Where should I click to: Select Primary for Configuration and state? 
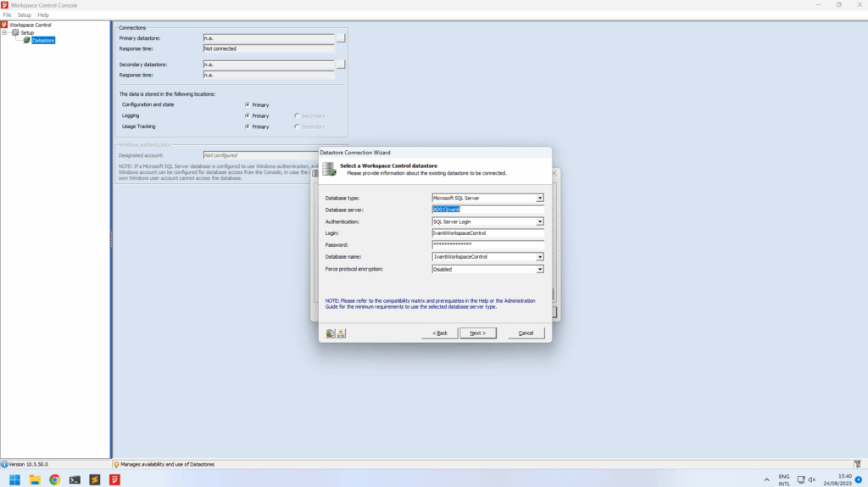(248, 104)
